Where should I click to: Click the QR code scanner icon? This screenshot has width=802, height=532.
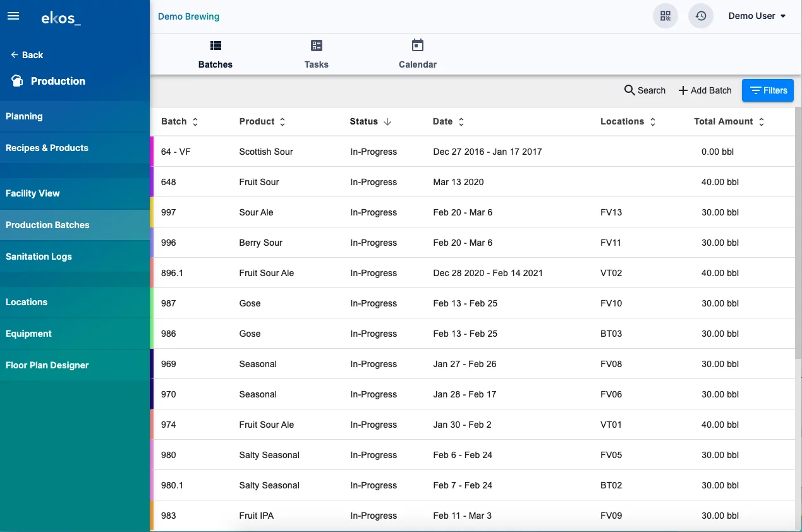click(665, 16)
